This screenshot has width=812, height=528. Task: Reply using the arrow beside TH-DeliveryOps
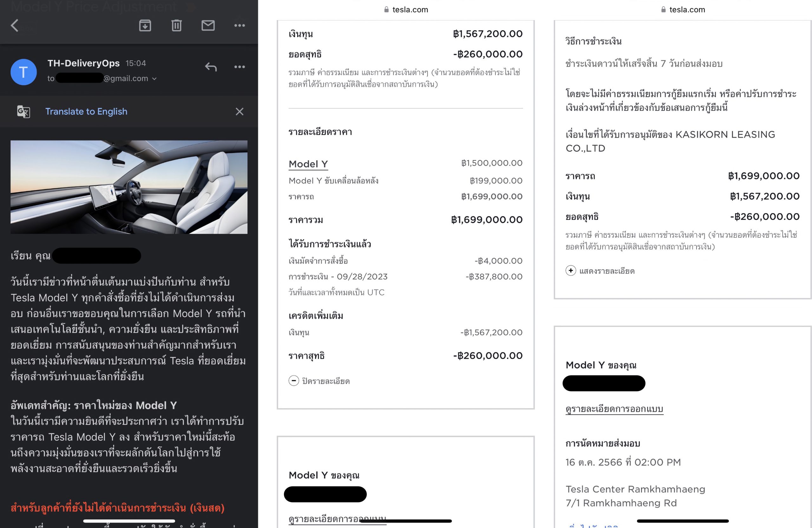coord(211,67)
